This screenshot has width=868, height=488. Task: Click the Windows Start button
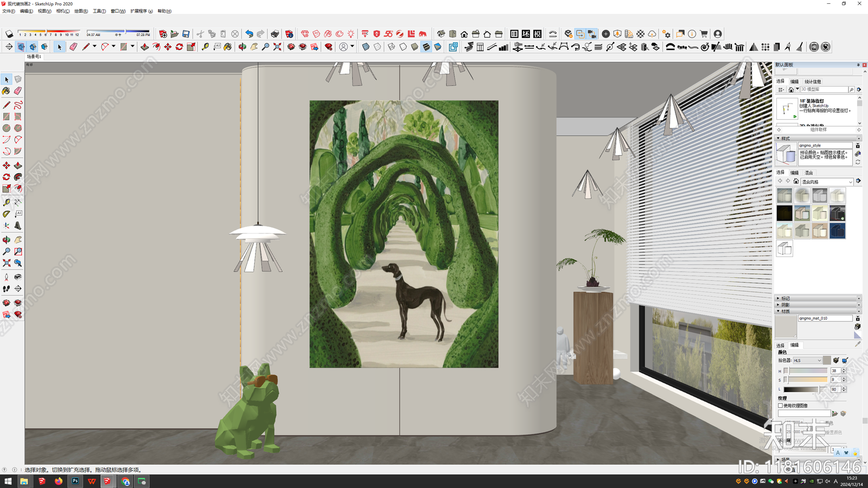pos(8,481)
